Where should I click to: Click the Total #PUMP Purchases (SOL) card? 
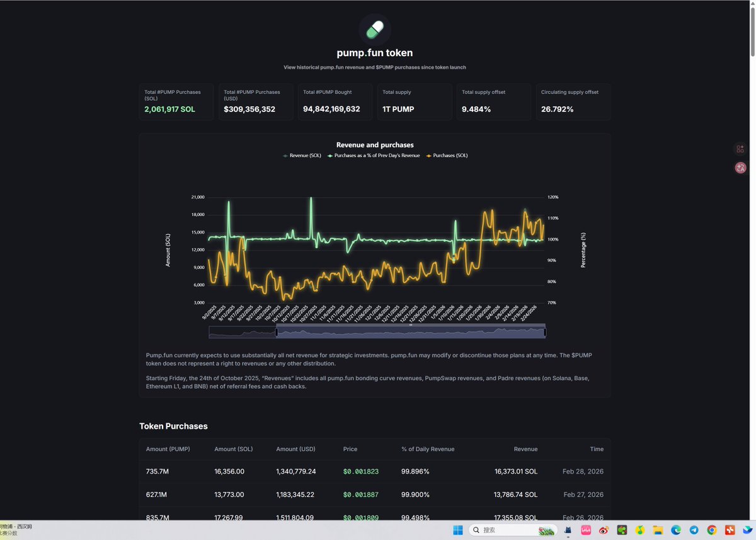pyautogui.click(x=176, y=101)
